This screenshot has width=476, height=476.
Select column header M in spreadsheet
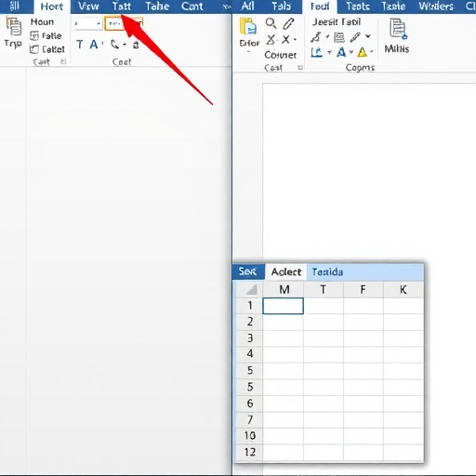(x=284, y=290)
